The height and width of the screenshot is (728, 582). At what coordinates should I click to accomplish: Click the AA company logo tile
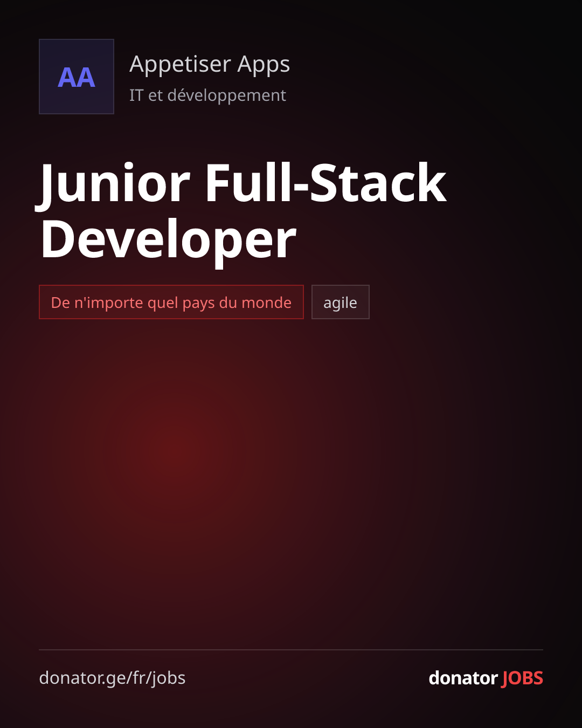tap(77, 77)
